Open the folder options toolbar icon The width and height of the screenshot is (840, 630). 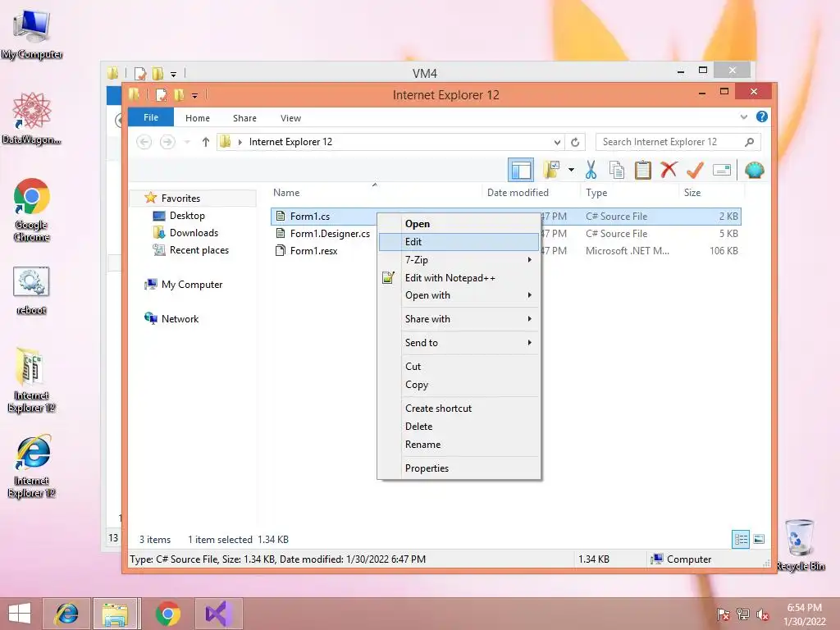pyautogui.click(x=551, y=171)
